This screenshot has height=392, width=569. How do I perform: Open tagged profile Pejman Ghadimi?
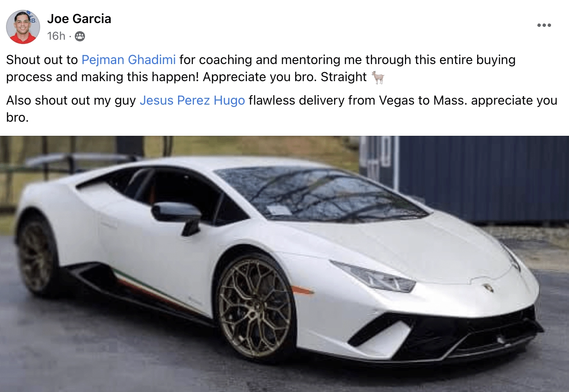point(129,59)
